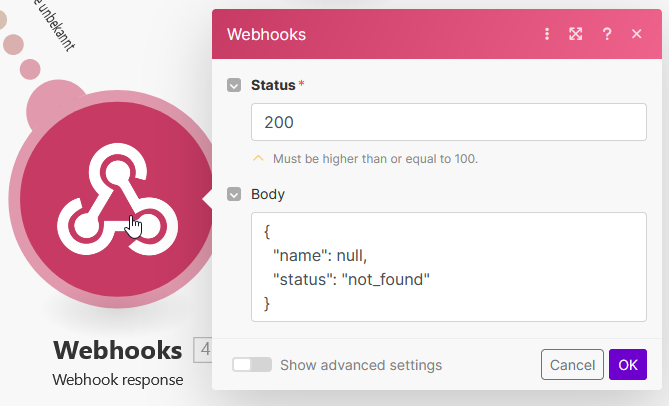Click the 'Must be higher than or equal to 100' message

pyautogui.click(x=375, y=158)
